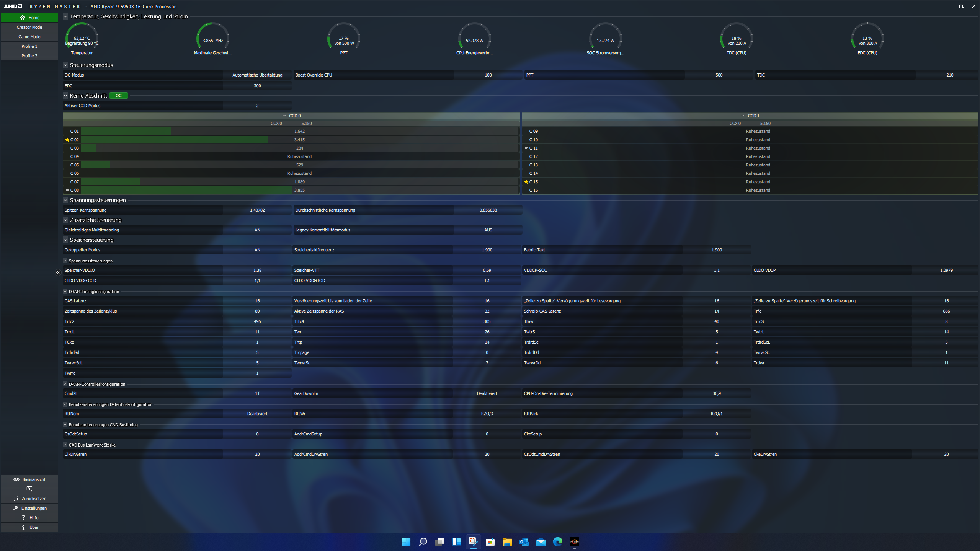Image resolution: width=980 pixels, height=551 pixels.
Task: Click the Über info icon
Action: tap(23, 527)
